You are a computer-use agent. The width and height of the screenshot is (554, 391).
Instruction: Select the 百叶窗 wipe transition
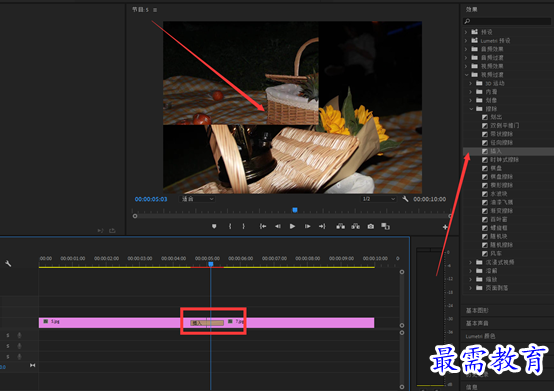click(x=499, y=219)
